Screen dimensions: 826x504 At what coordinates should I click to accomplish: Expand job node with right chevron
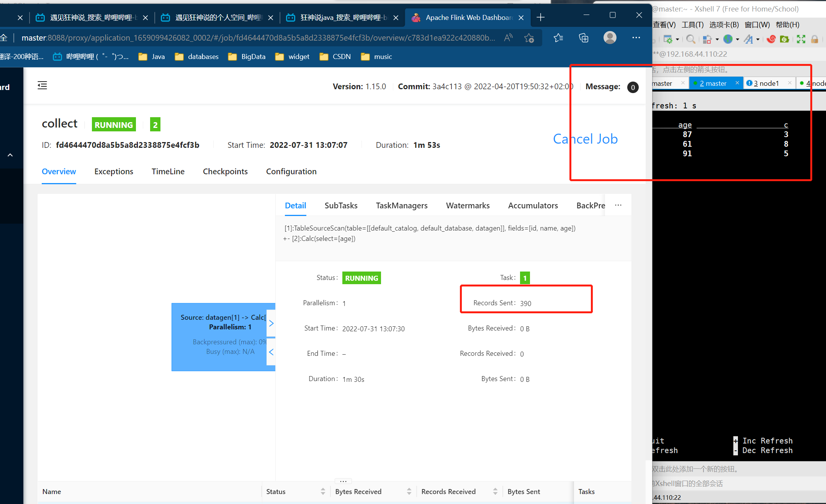[x=271, y=323]
